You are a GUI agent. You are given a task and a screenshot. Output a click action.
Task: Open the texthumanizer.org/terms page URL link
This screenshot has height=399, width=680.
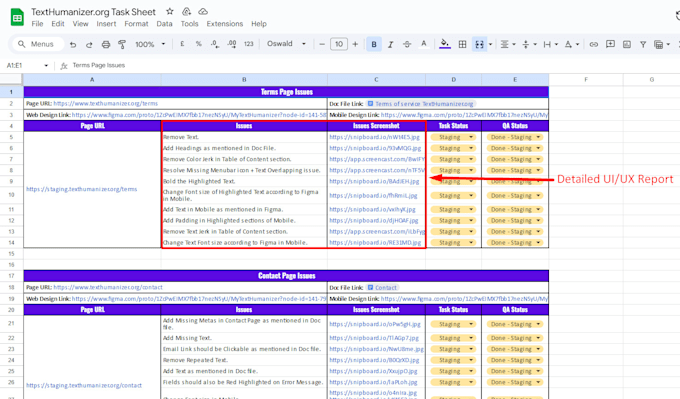click(105, 104)
